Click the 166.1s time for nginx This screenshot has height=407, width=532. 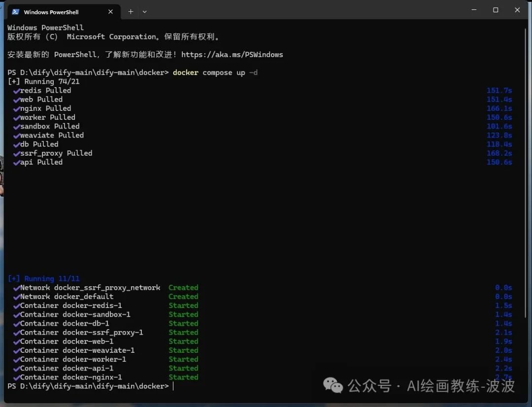tap(499, 108)
